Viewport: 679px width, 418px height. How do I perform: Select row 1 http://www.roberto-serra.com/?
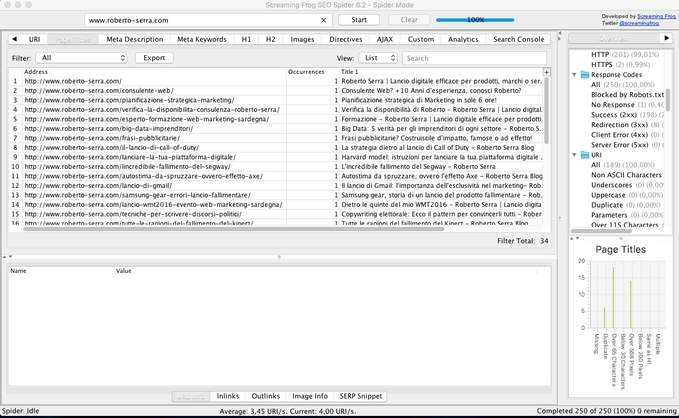(73, 81)
